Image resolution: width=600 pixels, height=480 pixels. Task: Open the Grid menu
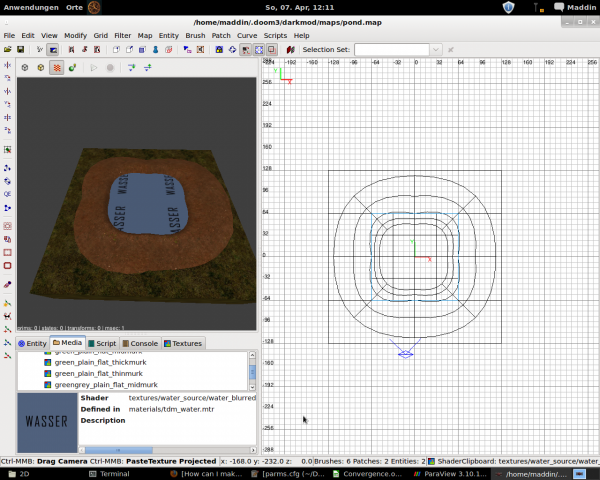coord(101,36)
